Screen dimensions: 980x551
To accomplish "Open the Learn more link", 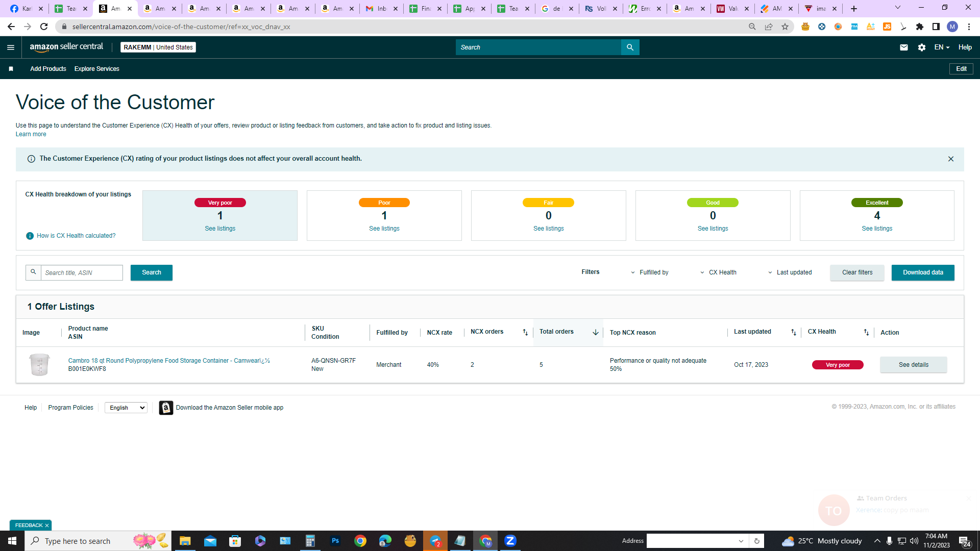I will point(31,134).
